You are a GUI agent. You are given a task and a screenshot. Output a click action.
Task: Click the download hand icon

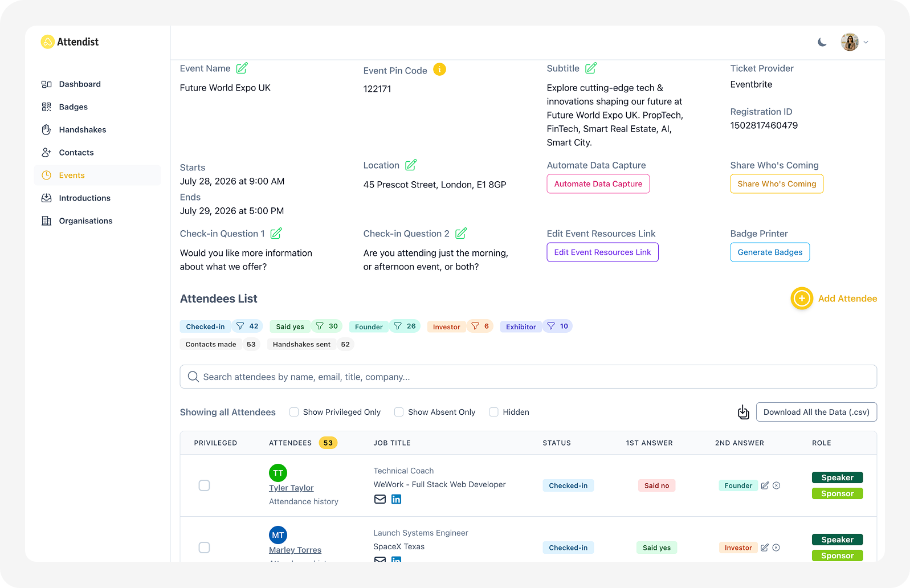click(x=743, y=412)
